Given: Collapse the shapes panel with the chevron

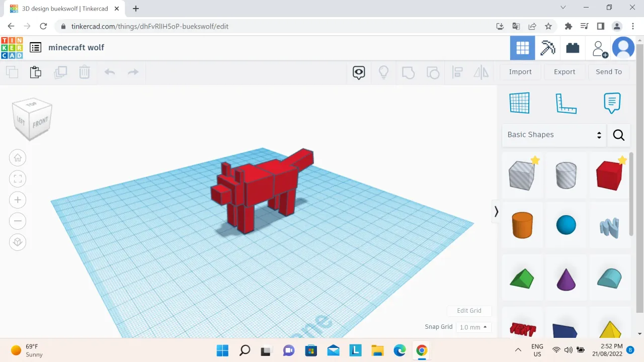Looking at the screenshot, I should (496, 212).
